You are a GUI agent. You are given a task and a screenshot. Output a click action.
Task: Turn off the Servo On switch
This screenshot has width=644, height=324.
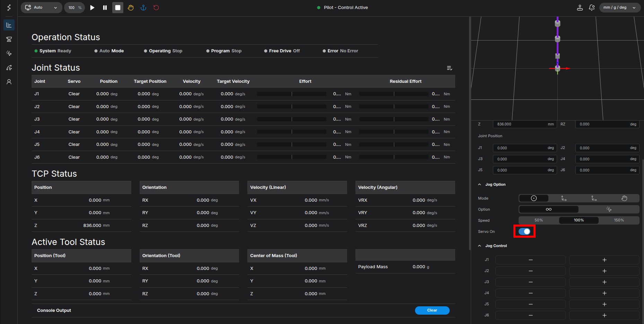524,231
